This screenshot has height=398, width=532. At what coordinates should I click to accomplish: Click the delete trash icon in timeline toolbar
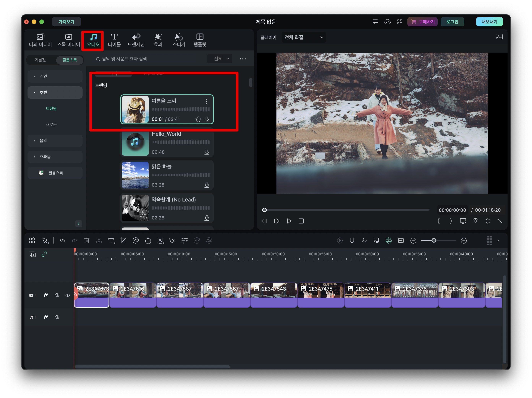pos(87,240)
